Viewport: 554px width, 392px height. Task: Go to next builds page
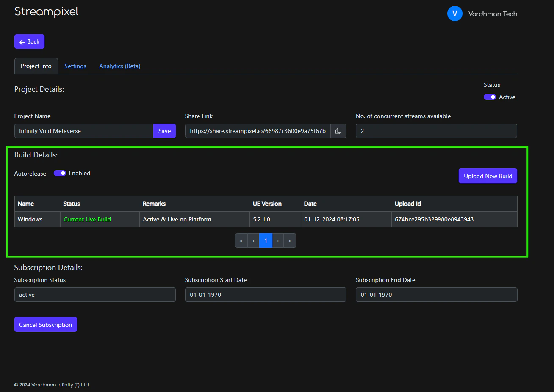click(278, 240)
